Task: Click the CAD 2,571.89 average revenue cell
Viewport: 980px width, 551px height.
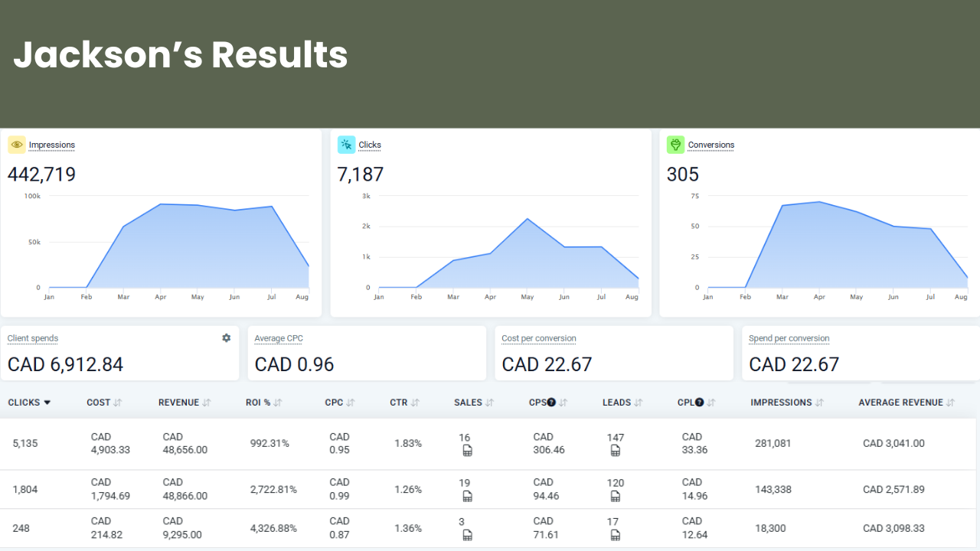Action: coord(893,489)
